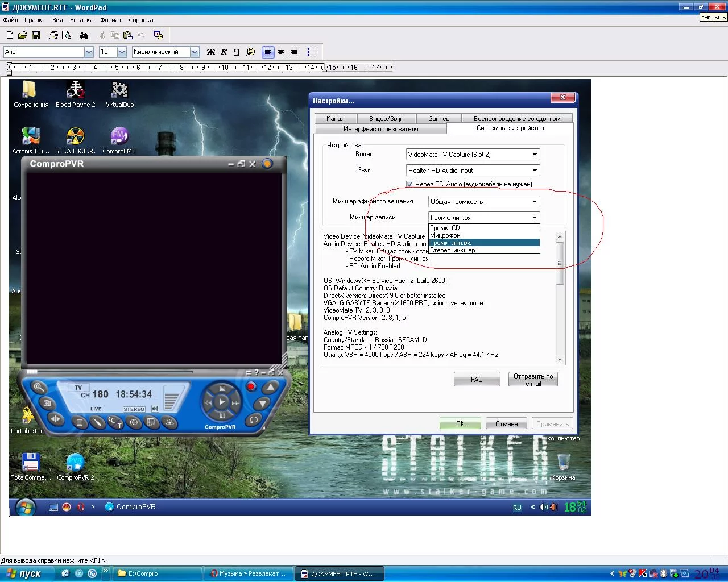Open a file using the Open folder icon

click(x=23, y=35)
